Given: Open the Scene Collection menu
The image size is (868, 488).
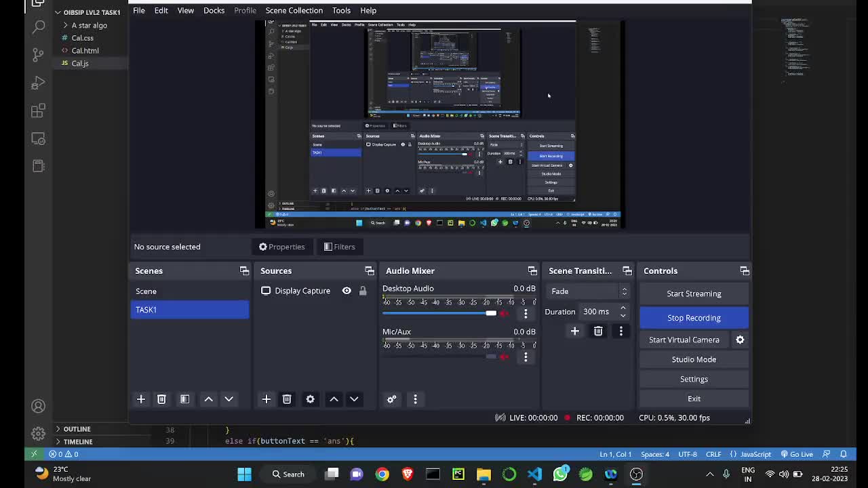Looking at the screenshot, I should 294,10.
